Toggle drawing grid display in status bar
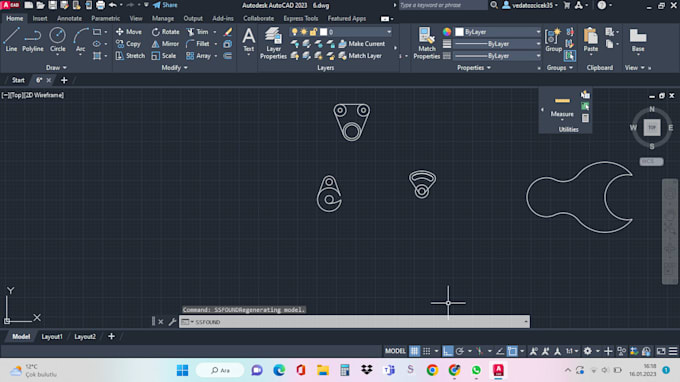680x382 pixels. [415, 351]
